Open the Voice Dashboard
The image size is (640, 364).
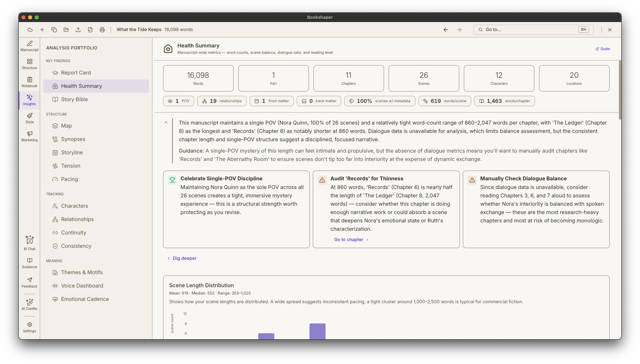(x=96, y=286)
